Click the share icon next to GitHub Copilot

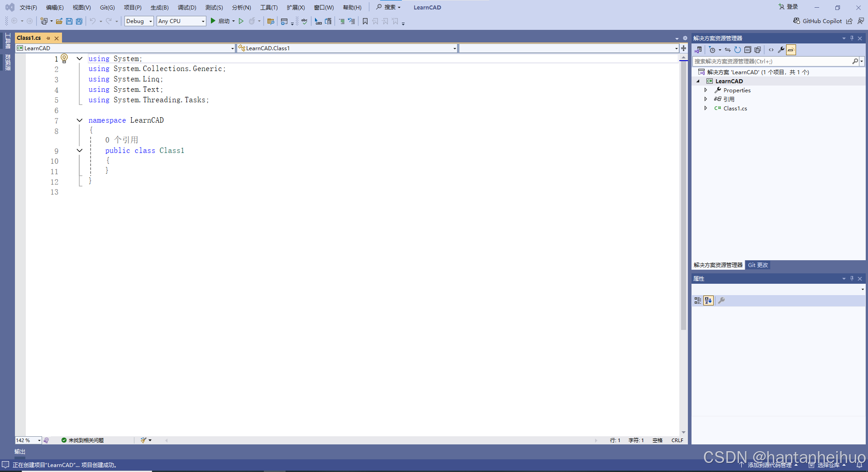click(x=849, y=21)
